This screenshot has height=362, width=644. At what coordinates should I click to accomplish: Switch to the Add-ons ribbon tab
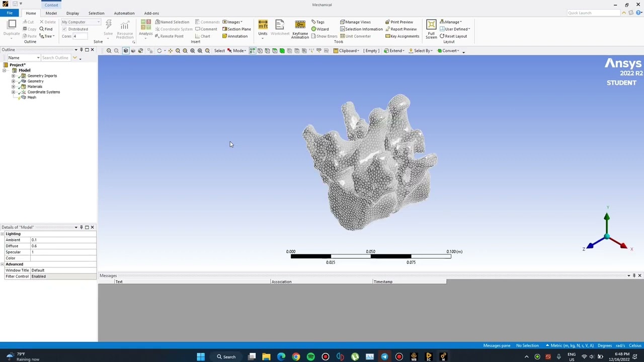[x=151, y=13]
